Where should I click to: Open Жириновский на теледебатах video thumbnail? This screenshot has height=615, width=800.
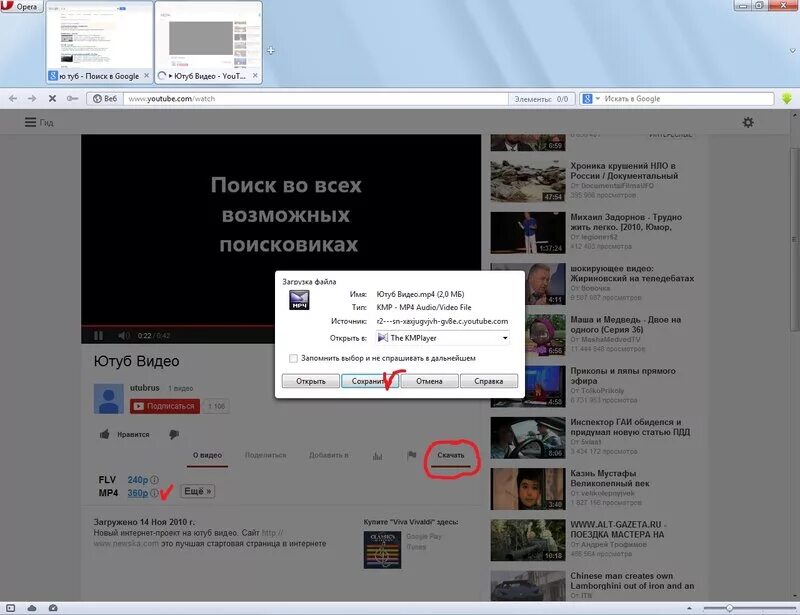pos(528,284)
